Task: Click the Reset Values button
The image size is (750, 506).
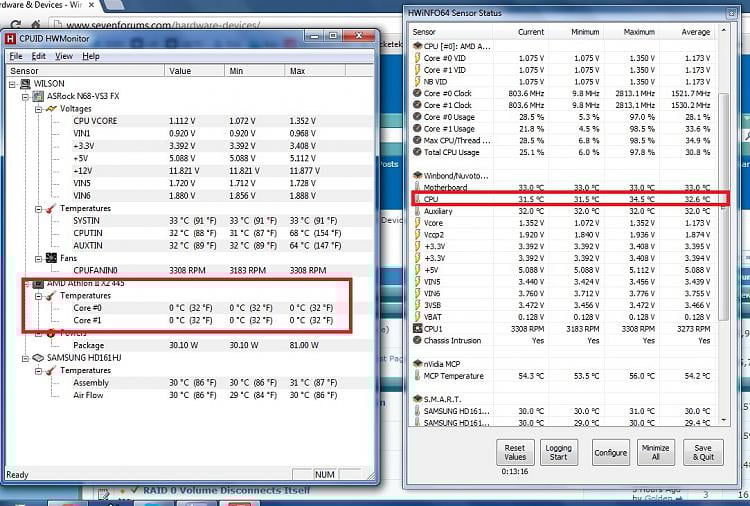Action: click(x=515, y=452)
